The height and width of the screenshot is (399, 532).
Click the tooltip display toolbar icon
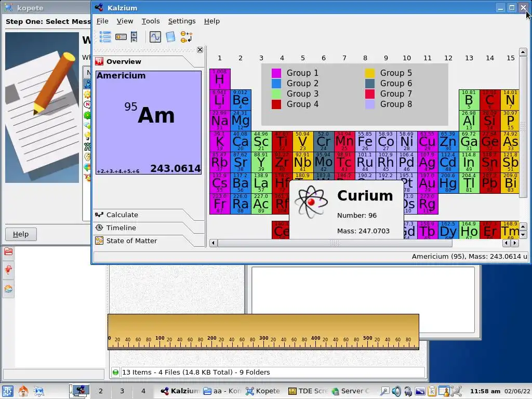121,37
